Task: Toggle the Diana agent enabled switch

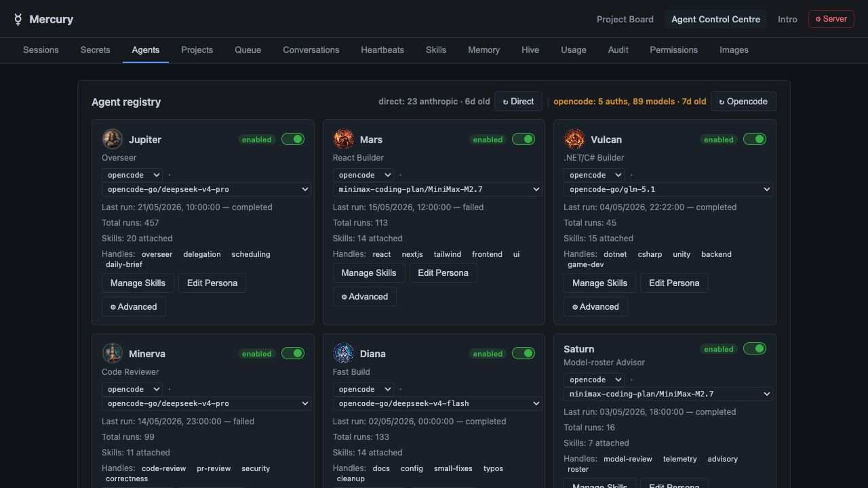Action: [524, 353]
